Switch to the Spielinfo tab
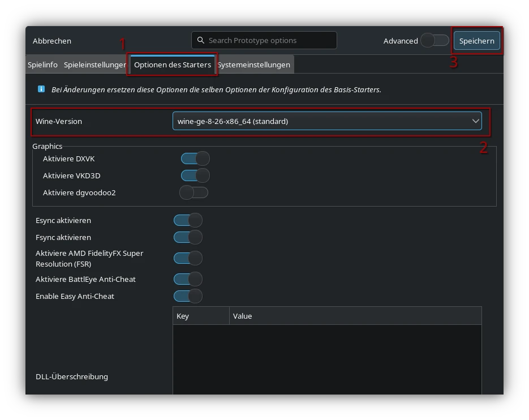The height and width of the screenshot is (420, 529). [42, 65]
